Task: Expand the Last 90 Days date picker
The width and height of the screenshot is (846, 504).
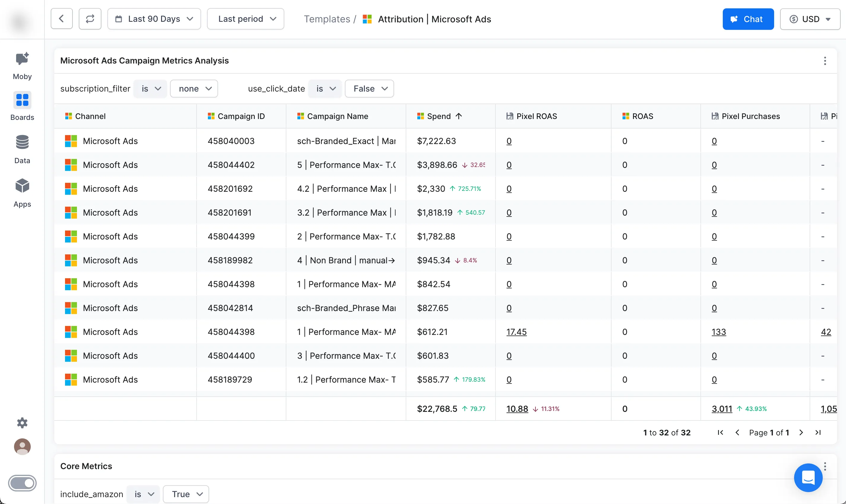Action: 154,19
